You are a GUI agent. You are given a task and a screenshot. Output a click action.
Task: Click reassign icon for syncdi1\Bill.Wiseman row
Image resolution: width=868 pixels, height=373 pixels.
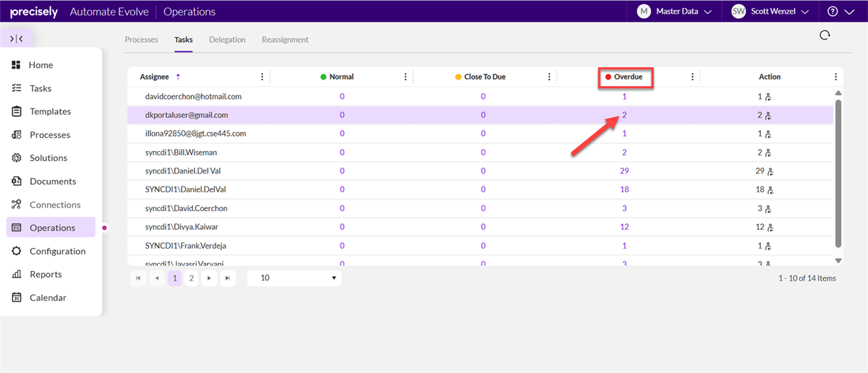(x=770, y=153)
